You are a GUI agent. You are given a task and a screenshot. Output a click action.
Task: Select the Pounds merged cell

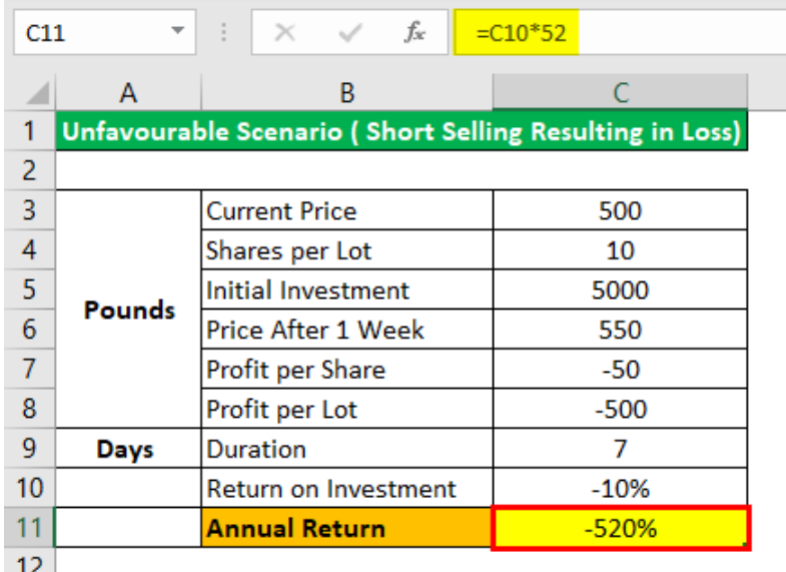pyautogui.click(x=128, y=310)
